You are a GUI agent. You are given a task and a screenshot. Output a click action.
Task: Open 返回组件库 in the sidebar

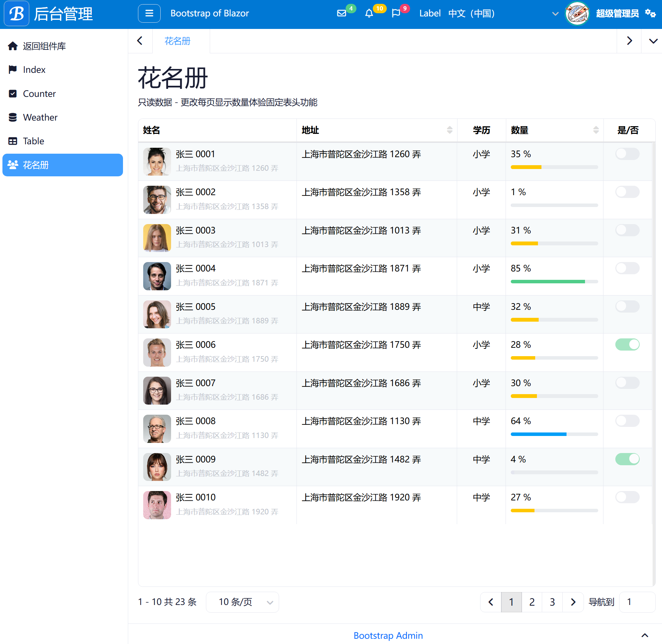63,46
